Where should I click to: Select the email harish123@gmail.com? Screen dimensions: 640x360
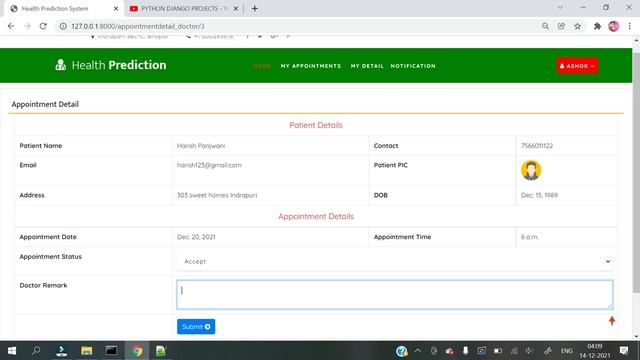tap(209, 165)
